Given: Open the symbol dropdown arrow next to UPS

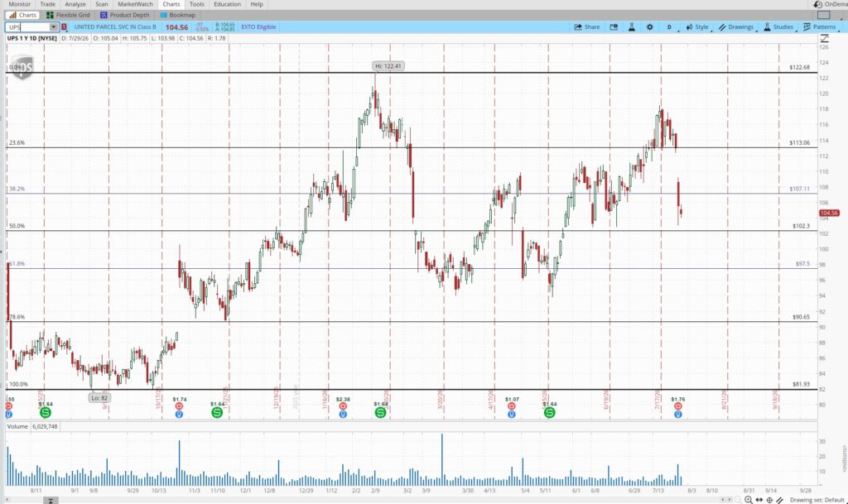Looking at the screenshot, I should (x=54, y=27).
